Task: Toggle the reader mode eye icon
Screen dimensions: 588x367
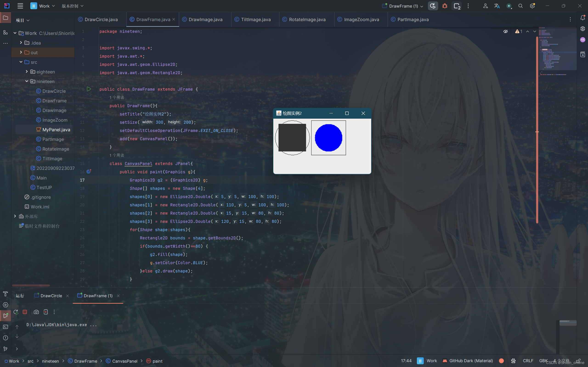Action: click(x=505, y=31)
